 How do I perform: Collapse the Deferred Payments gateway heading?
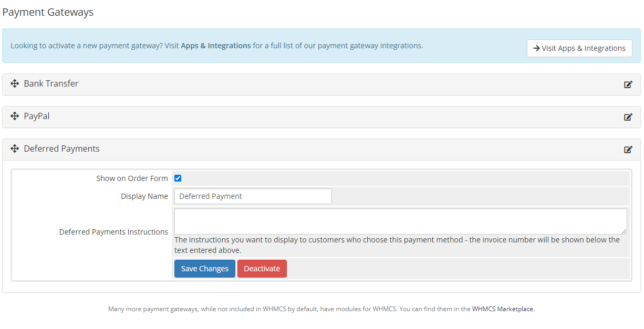(61, 149)
